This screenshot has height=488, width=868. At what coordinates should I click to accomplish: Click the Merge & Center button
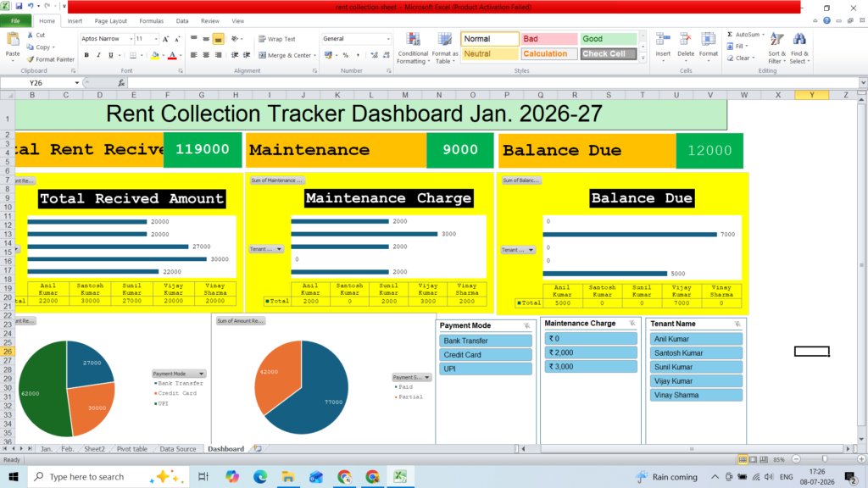[287, 55]
